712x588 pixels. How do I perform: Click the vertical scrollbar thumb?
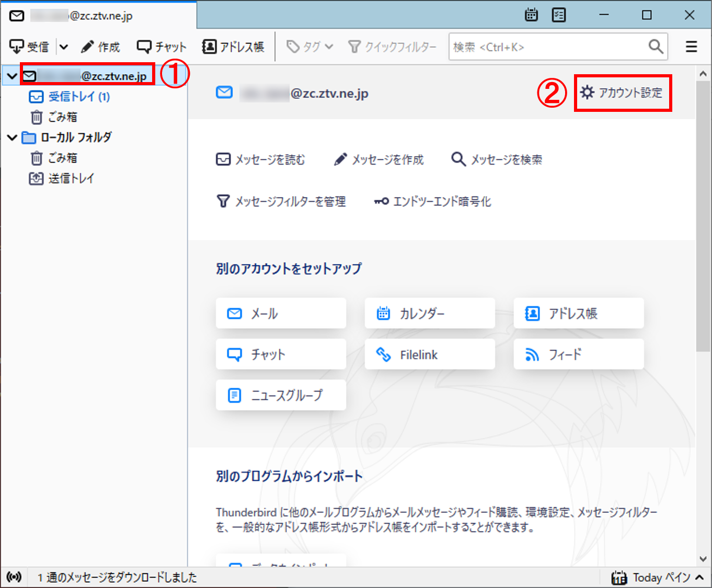point(703,216)
